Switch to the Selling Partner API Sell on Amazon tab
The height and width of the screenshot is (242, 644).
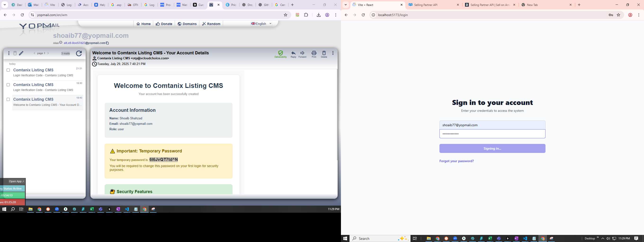pos(490,5)
